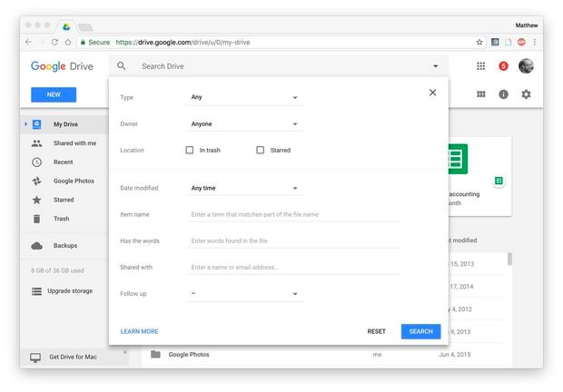The height and width of the screenshot is (392, 563).
Task: Switch to grid view layout
Action: click(481, 94)
